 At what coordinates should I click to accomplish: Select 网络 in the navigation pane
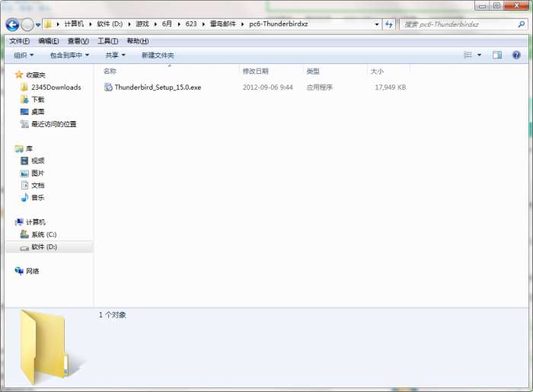tap(33, 271)
